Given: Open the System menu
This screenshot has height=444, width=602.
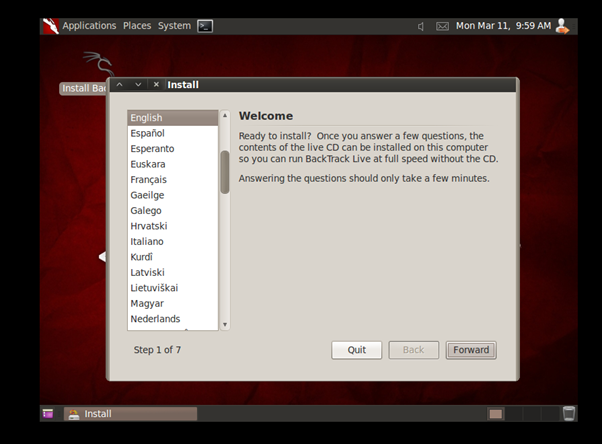Looking at the screenshot, I should click(x=174, y=26).
